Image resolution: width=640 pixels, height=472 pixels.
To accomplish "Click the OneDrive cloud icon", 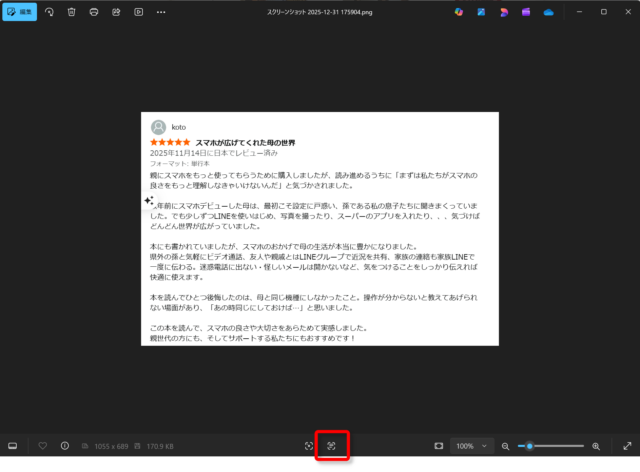I will pos(548,12).
